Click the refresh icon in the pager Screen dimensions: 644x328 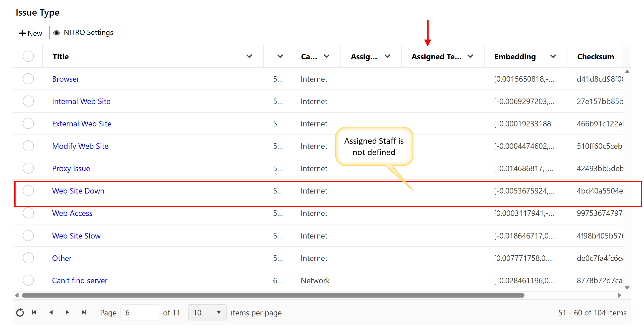(20, 312)
